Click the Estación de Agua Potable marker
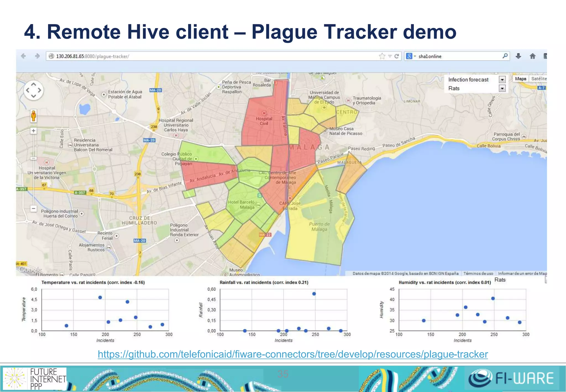 (104, 95)
